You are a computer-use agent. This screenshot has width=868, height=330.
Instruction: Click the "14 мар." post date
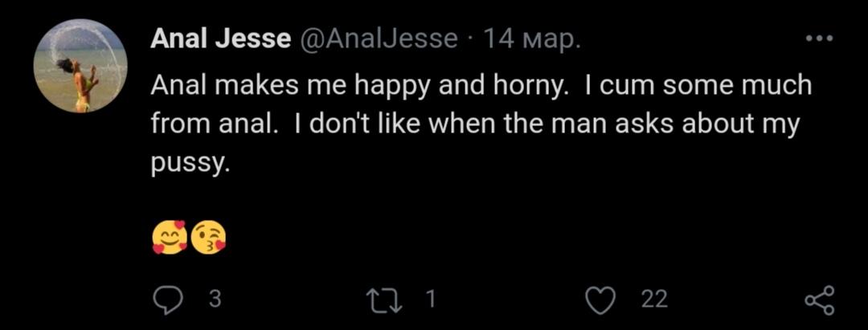pyautogui.click(x=530, y=39)
